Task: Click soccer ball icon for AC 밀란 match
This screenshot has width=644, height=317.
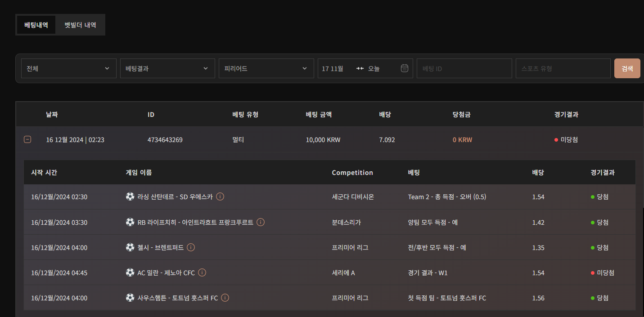Action: point(130,272)
